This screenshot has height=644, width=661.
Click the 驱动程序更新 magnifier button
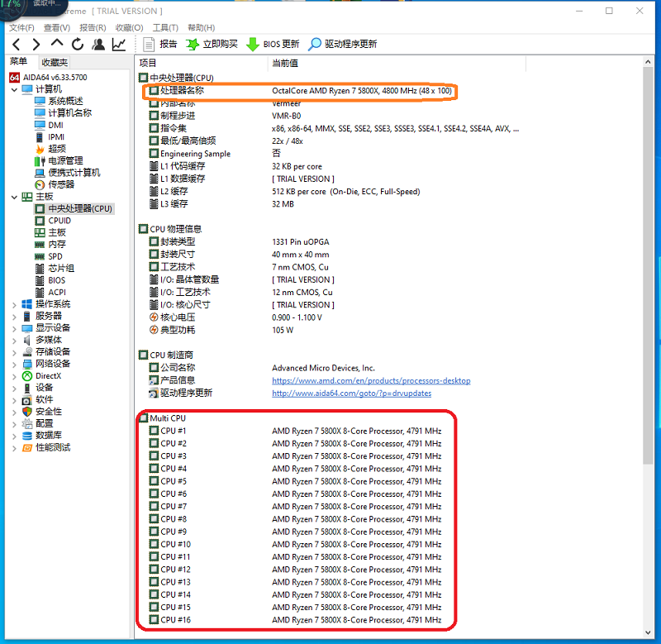342,45
